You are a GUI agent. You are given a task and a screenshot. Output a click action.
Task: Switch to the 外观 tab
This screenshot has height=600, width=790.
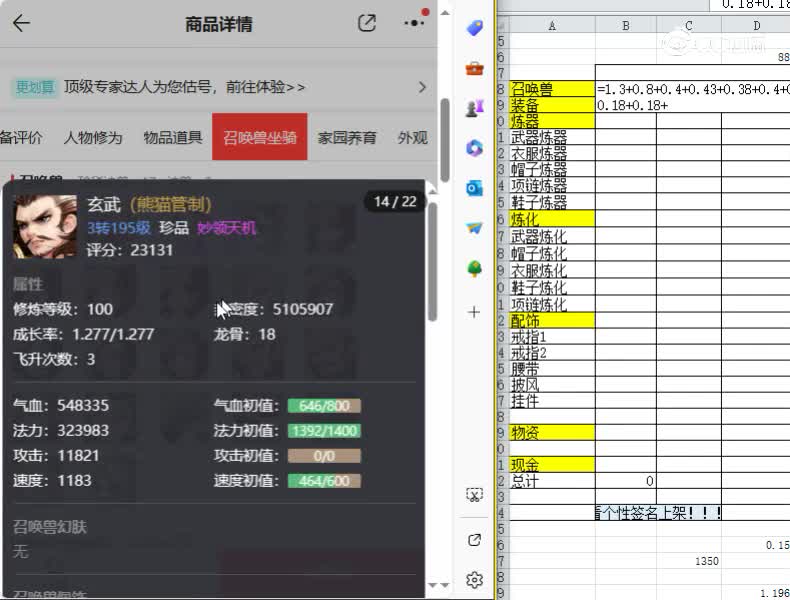(413, 138)
